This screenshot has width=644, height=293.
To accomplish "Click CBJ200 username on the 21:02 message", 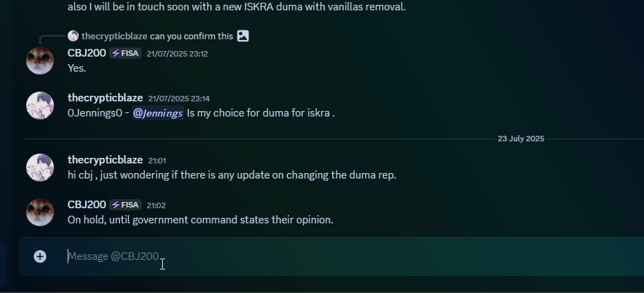I will point(87,204).
